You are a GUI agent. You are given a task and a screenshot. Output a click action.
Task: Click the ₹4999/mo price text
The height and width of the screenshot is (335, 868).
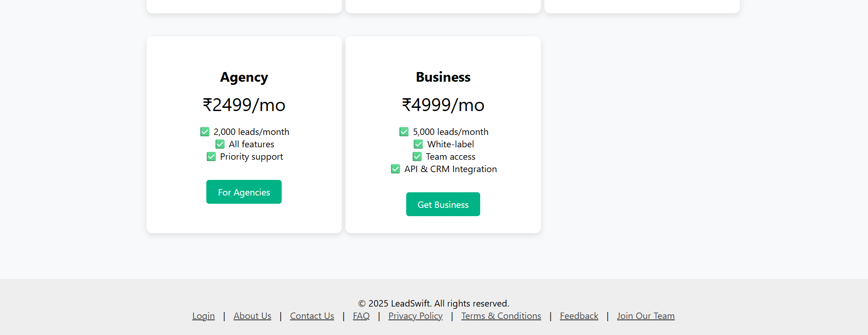coord(443,105)
